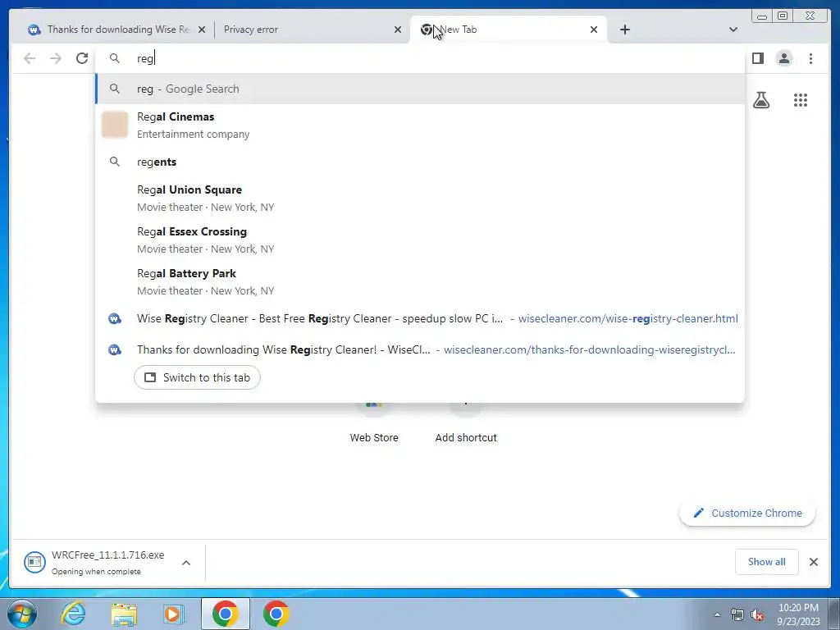
Task: Expand the tab search dropdown arrow
Action: pos(733,30)
